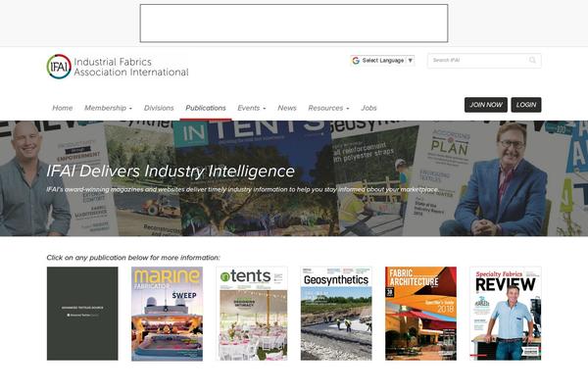Expand the Events menu
The image size is (588, 392).
[252, 108]
